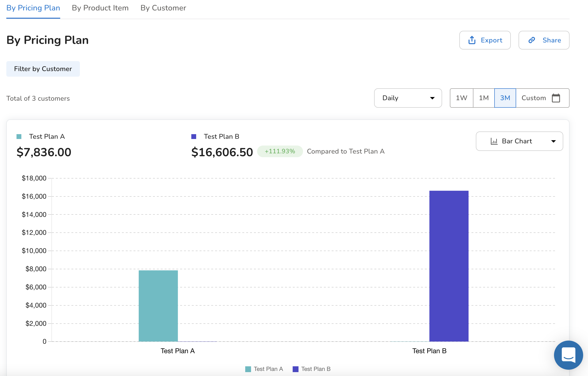Image resolution: width=588 pixels, height=376 pixels.
Task: Click the Filter by Customer button
Action: (x=43, y=69)
